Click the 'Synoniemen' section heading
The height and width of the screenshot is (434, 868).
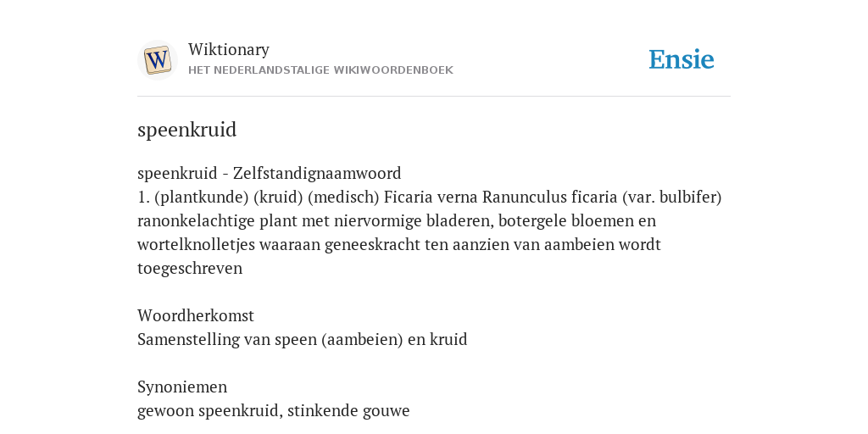tap(182, 387)
